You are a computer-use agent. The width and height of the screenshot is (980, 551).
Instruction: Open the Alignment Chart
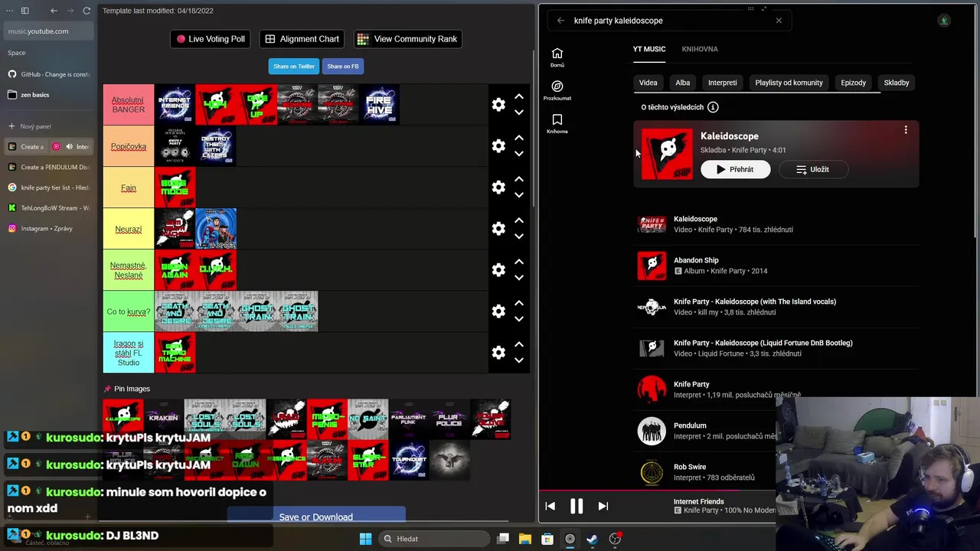302,39
